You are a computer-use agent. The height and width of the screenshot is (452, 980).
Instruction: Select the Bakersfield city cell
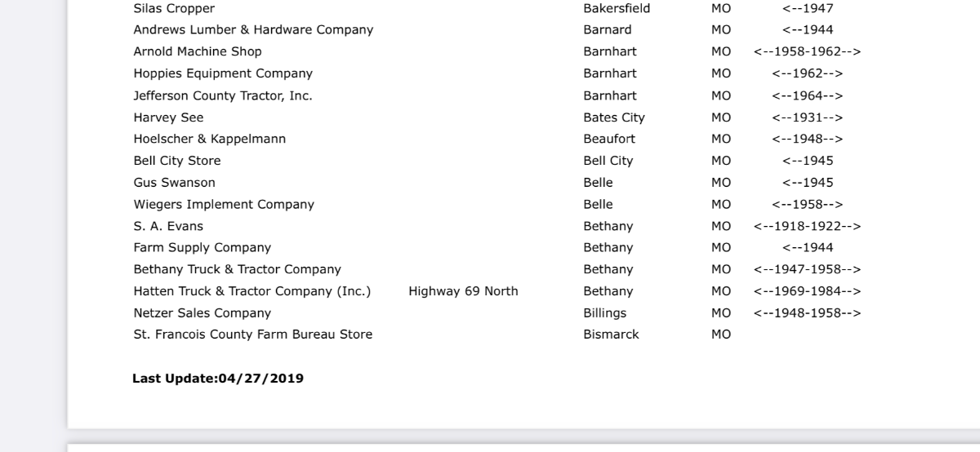pos(617,8)
